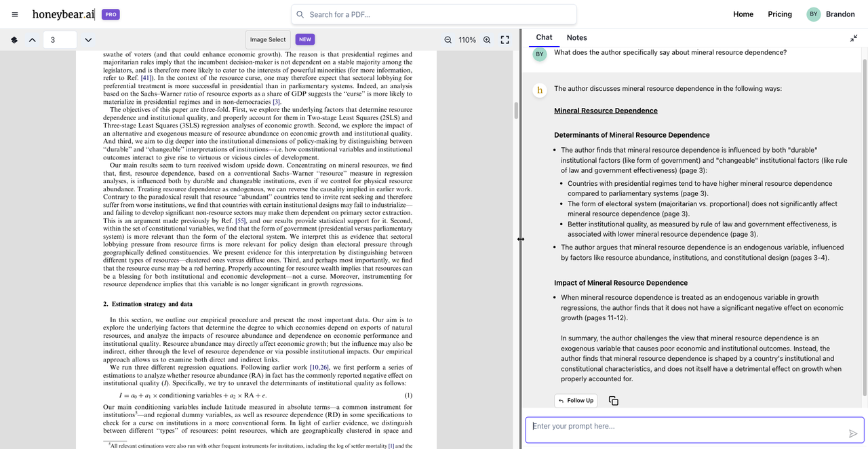Click the BY avatar in chat message
The width and height of the screenshot is (868, 449).
pyautogui.click(x=540, y=54)
